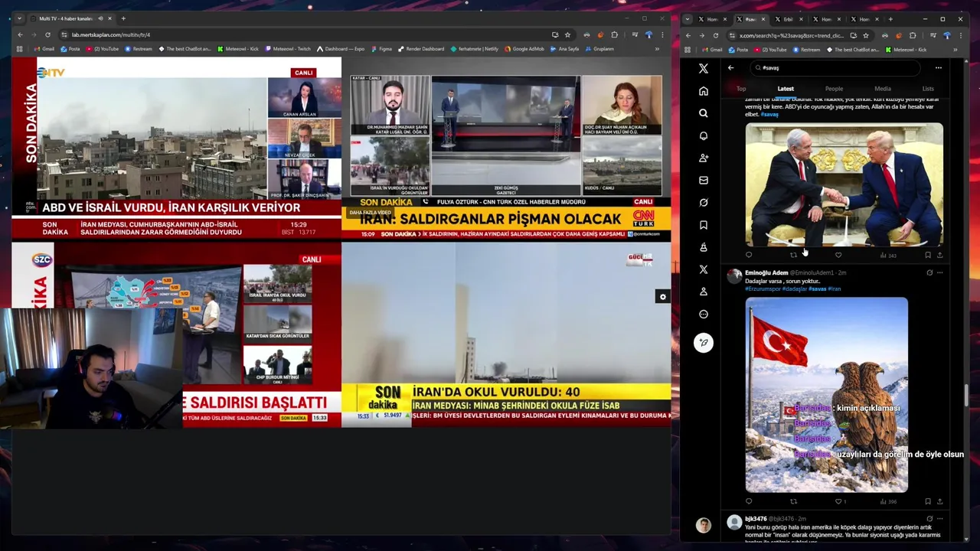The height and width of the screenshot is (551, 980).
Task: Open more menu on bjk3476 post
Action: coord(939,518)
